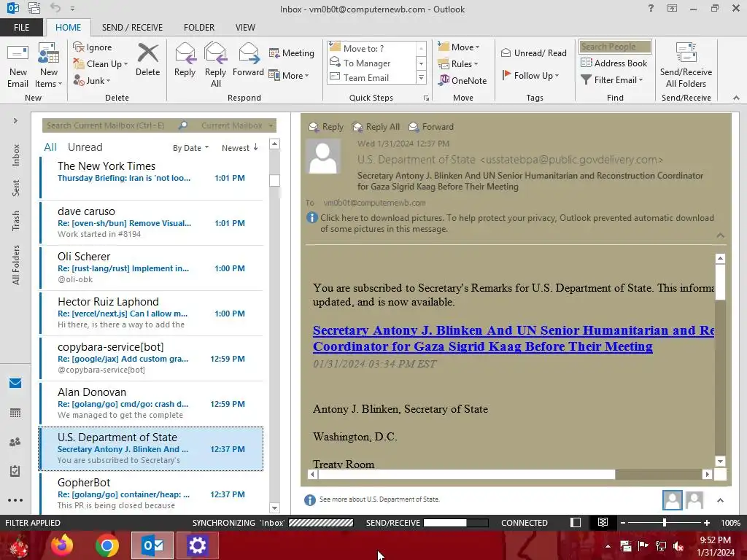747x560 pixels.
Task: Click the zoom slider handle
Action: coord(665,522)
